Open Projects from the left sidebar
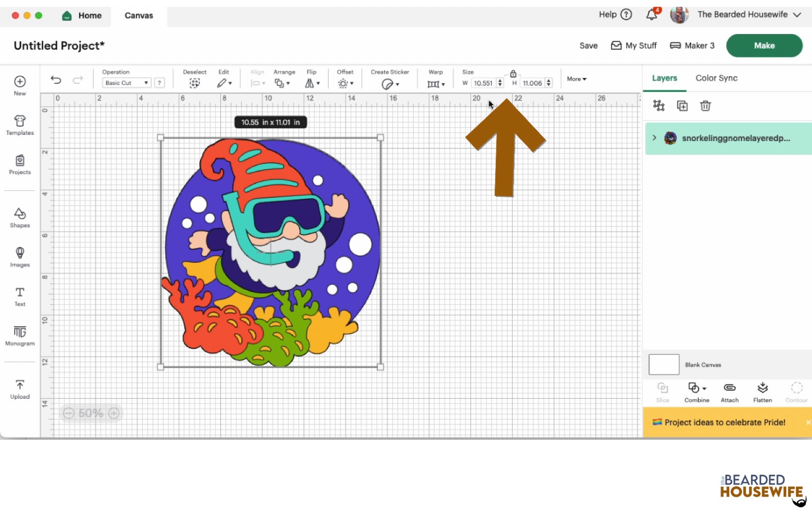 click(20, 164)
